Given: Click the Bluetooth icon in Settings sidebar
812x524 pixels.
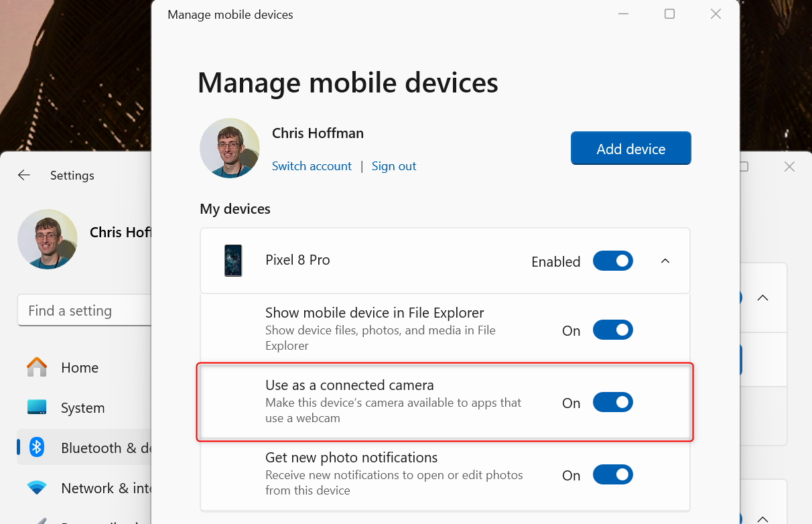Looking at the screenshot, I should (37, 448).
